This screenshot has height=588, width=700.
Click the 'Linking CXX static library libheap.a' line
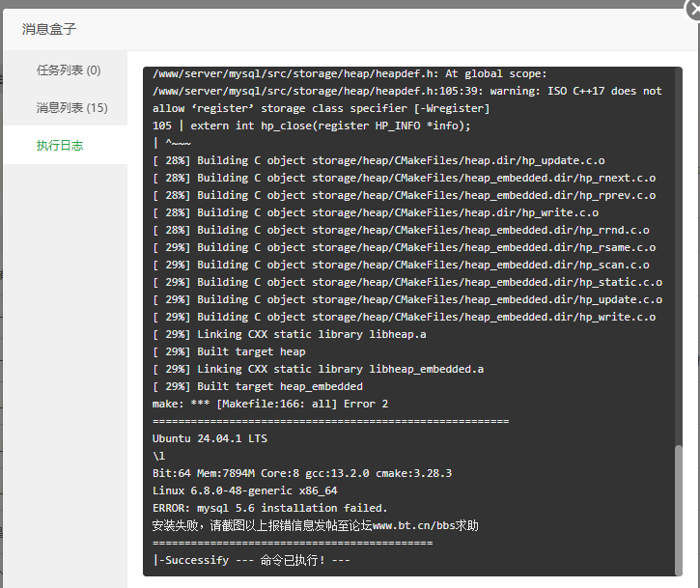click(x=290, y=334)
